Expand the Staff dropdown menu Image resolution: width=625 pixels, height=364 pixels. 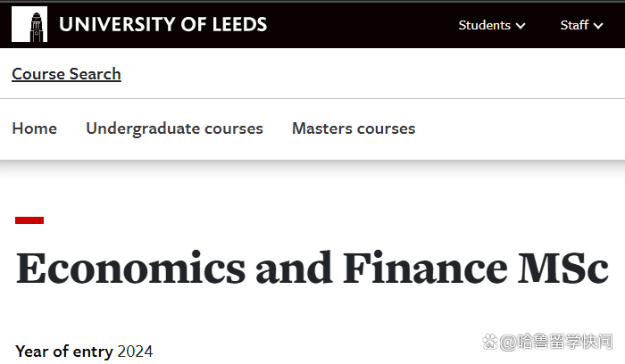(574, 25)
